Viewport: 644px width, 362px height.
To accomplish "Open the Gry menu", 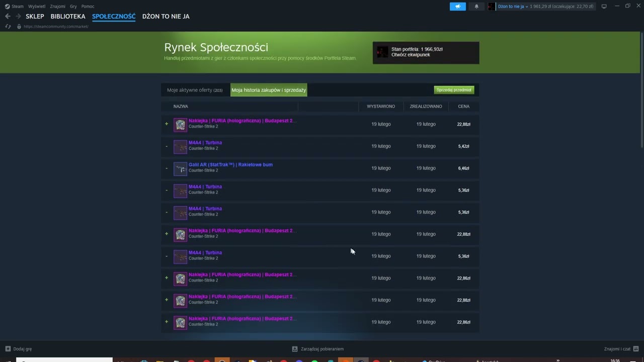I will tap(73, 7).
